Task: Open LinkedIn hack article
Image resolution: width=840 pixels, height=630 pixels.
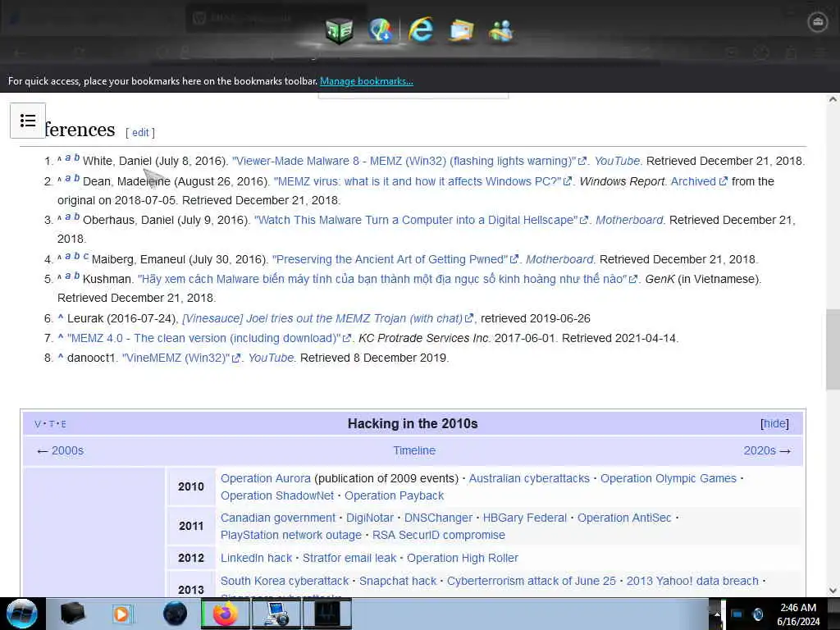Action: tap(256, 558)
